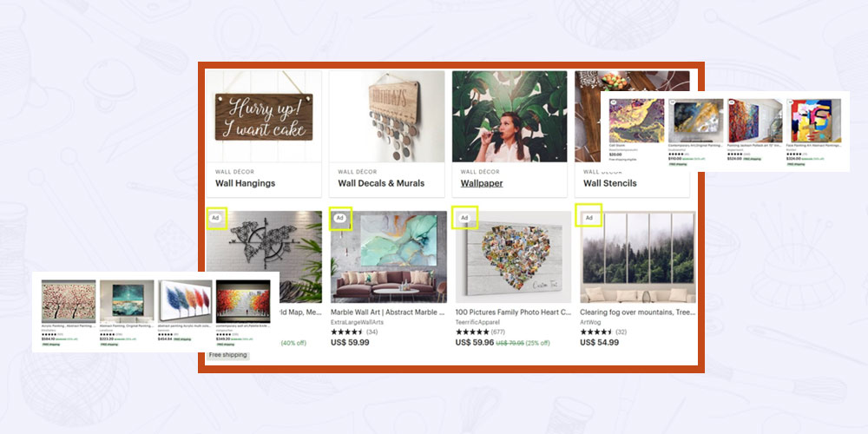View the heart-shaped photo collage image
The height and width of the screenshot is (434, 868).
[513, 256]
